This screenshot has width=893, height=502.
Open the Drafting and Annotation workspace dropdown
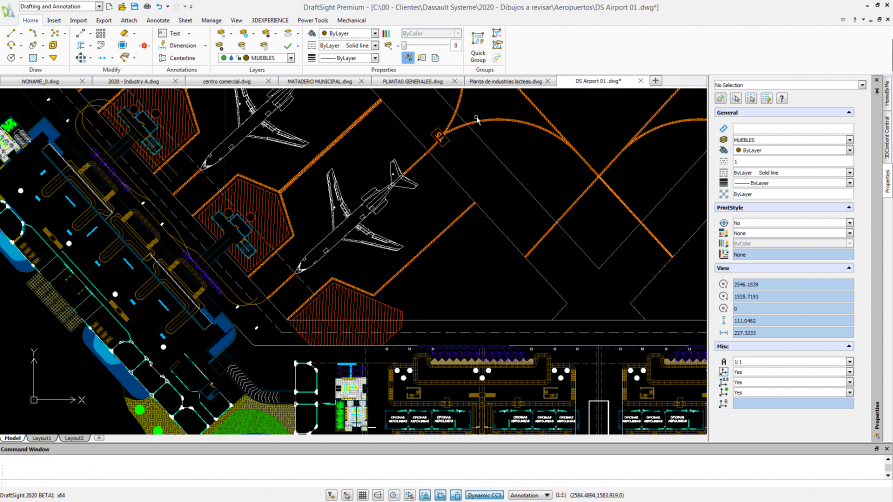click(x=99, y=6)
